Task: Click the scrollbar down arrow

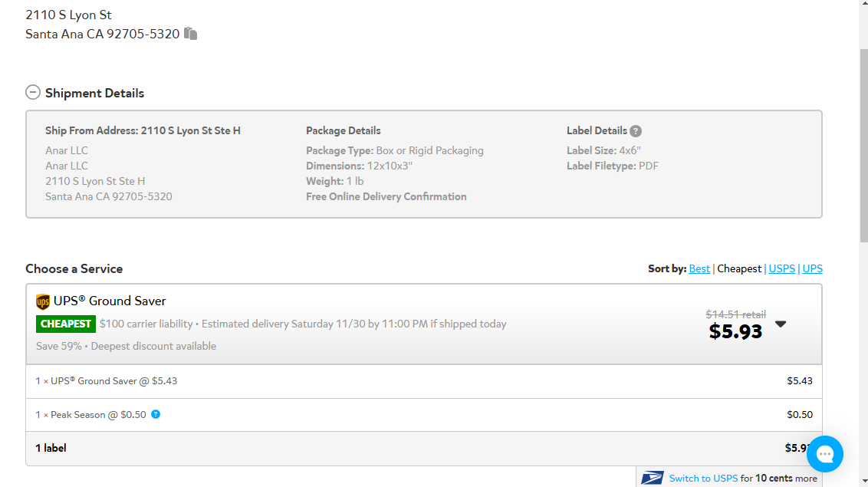Action: pos(863,482)
